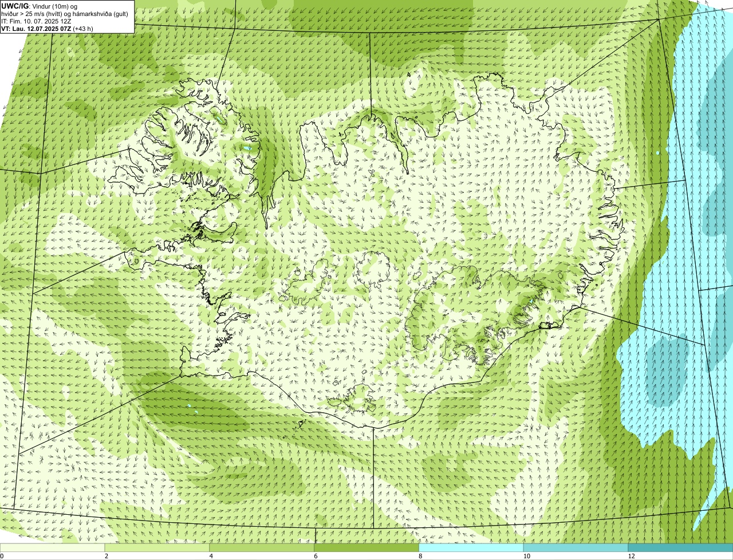
Task: Click the 0–2 m/s pale yellow legend swatch
Action: [53, 548]
